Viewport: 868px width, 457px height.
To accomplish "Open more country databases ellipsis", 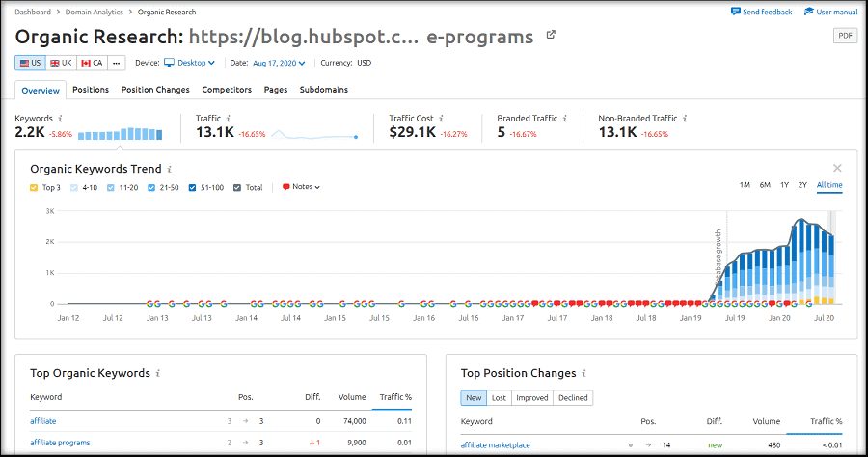I will 117,63.
